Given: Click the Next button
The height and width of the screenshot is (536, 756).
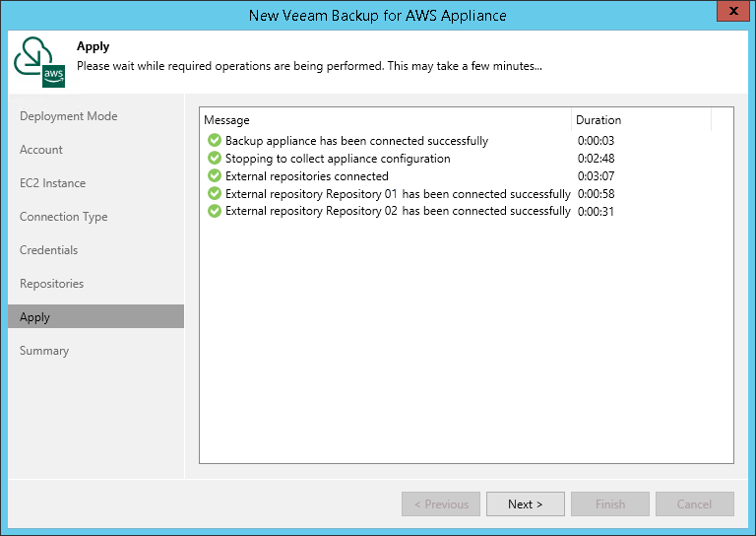Looking at the screenshot, I should (526, 504).
